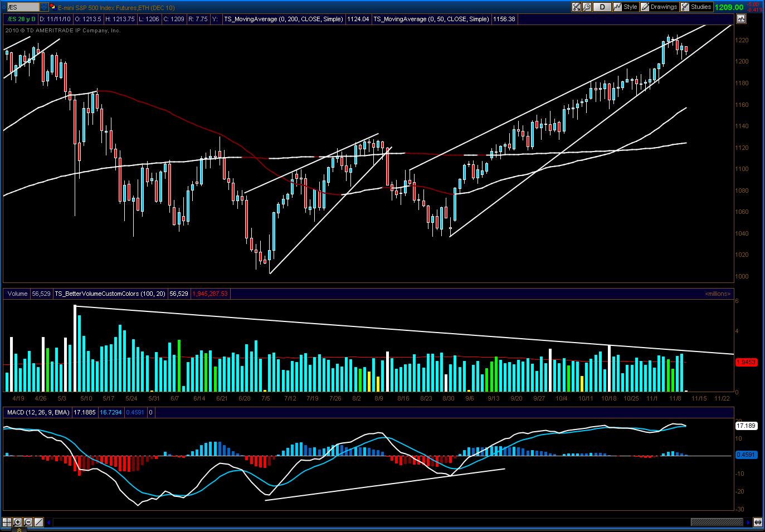
Task: Click the MACD (12, 26, 9, EMA) label
Action: pos(38,413)
